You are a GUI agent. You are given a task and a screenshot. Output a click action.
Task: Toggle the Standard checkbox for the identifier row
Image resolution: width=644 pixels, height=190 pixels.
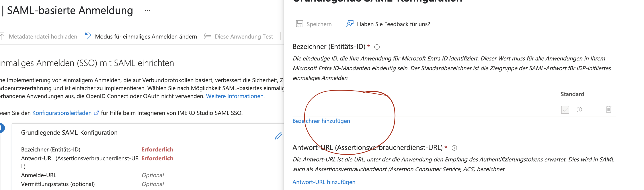tap(565, 110)
